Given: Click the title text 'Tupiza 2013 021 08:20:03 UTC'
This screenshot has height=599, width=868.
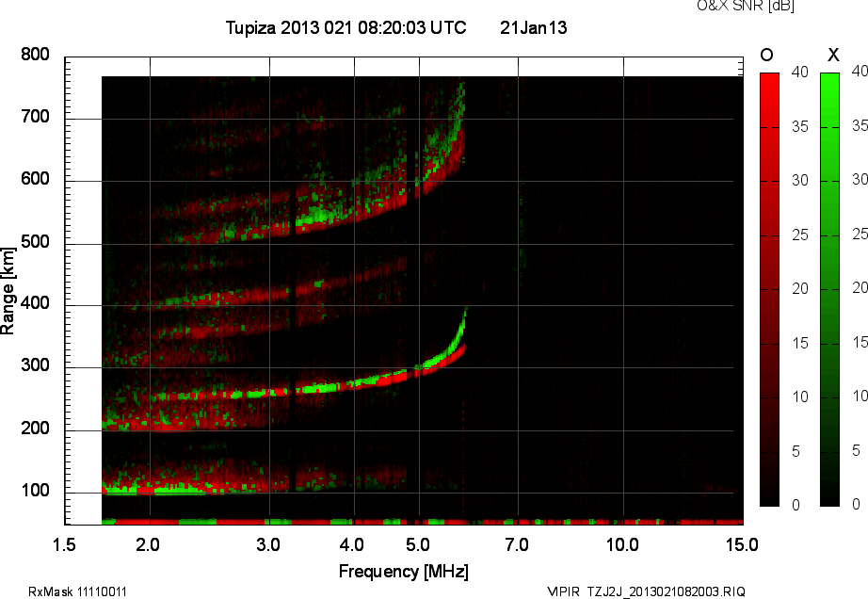Looking at the screenshot, I should [x=346, y=27].
